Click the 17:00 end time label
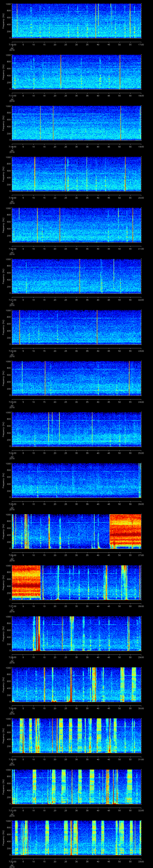 [141, 44]
